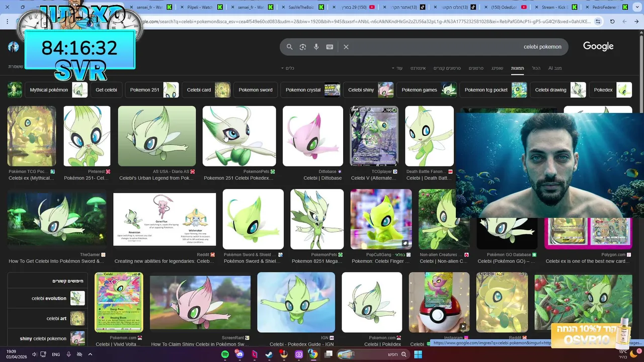The image size is (644, 362).
Task: Open the SasiVeTheBoiz Kick browser tab
Action: click(x=302, y=7)
